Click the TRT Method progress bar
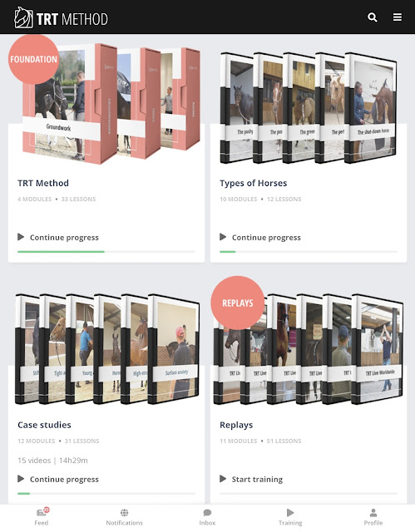 click(x=106, y=252)
